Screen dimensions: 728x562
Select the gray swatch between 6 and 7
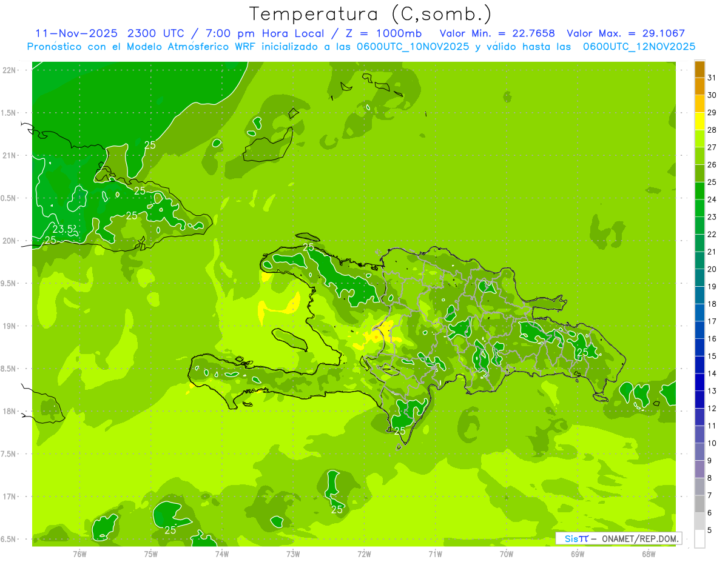click(x=699, y=504)
